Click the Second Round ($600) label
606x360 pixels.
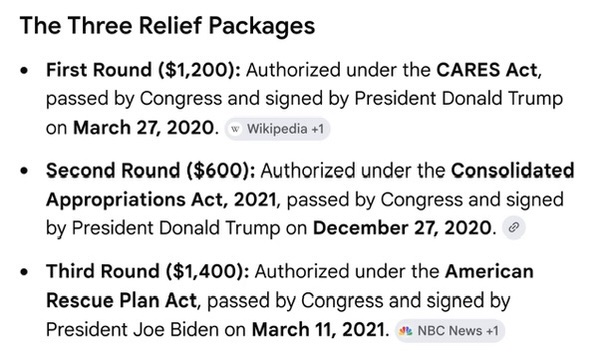151,171
